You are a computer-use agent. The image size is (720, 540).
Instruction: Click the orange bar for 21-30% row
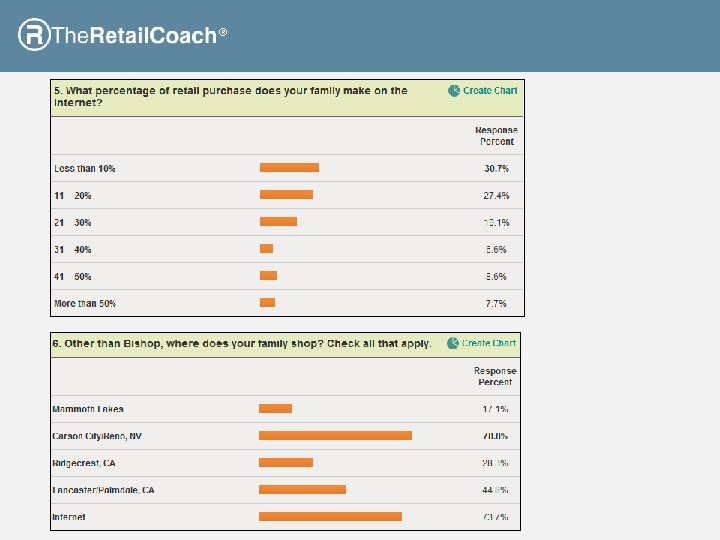(278, 222)
